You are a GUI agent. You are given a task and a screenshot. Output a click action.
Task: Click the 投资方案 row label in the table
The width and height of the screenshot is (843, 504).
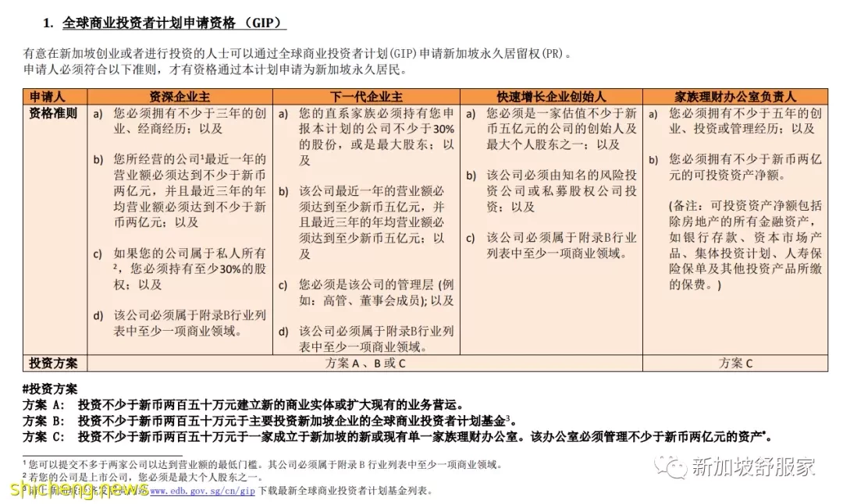(53, 364)
